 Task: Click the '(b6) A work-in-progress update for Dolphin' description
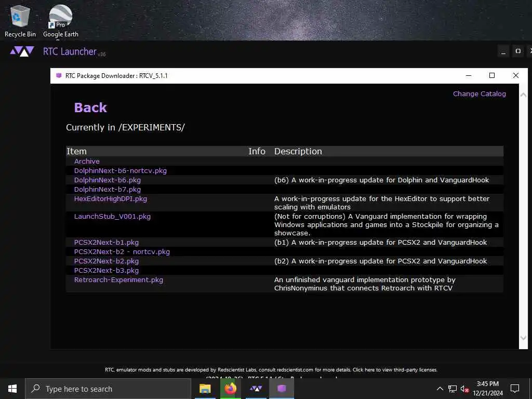381,180
